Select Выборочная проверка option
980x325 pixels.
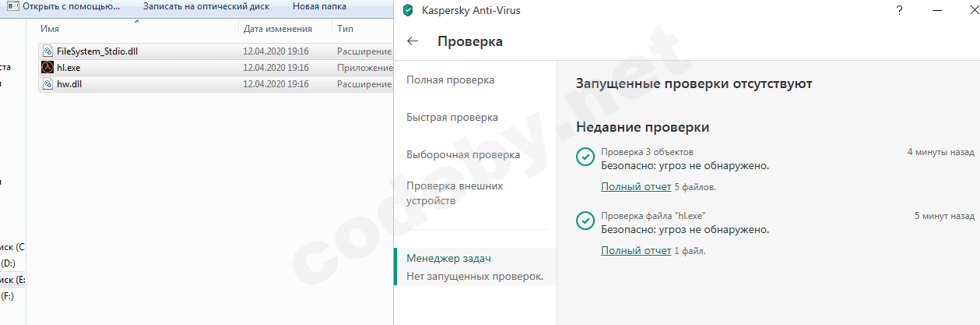click(x=463, y=155)
